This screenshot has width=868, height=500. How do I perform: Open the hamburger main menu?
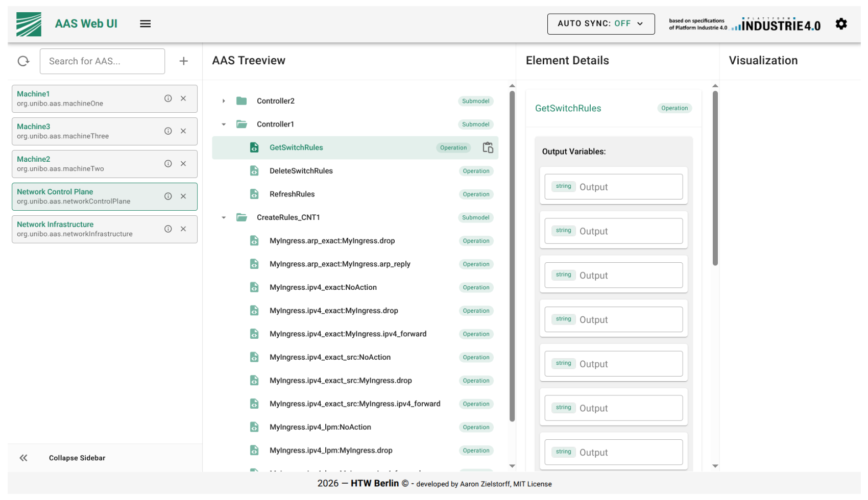point(145,23)
